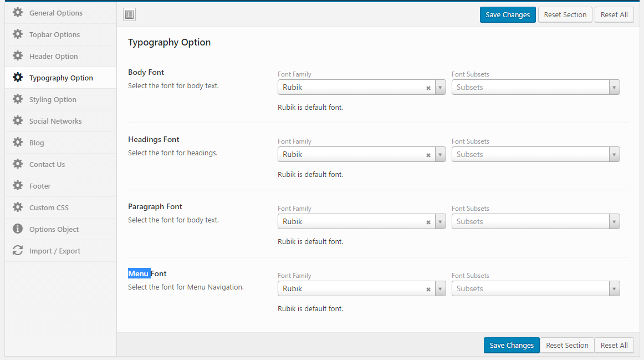
Task: Clear the Menu Font family selection
Action: click(x=428, y=289)
